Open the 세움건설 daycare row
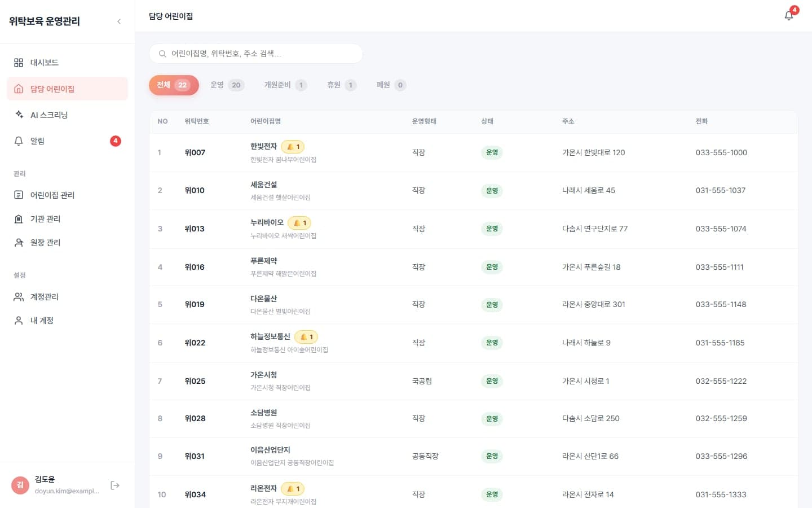 point(473,191)
